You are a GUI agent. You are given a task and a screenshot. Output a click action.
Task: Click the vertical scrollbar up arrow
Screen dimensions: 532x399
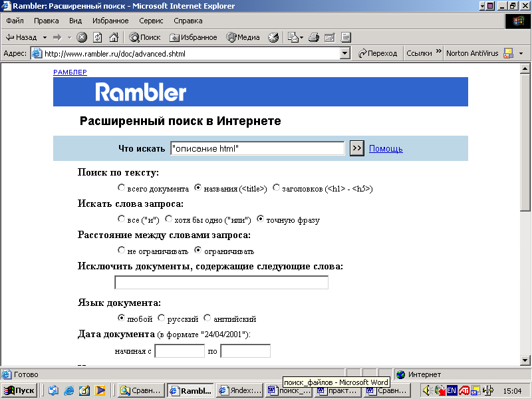525,68
